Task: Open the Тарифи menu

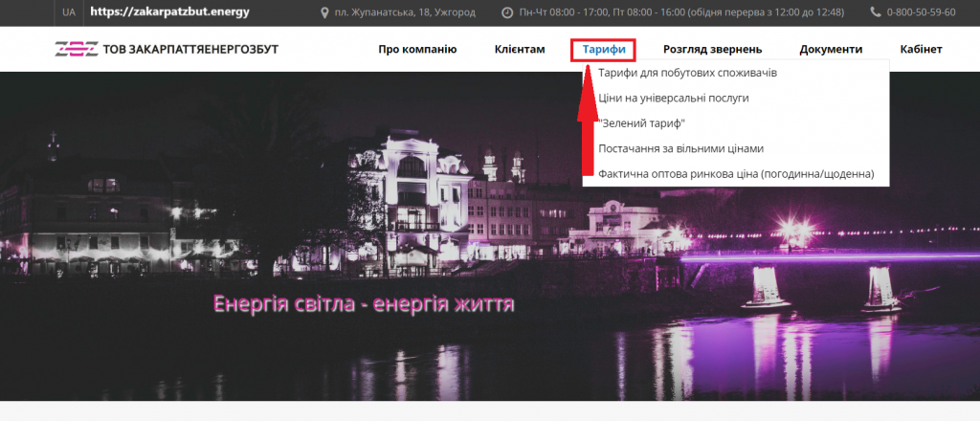Action: pos(604,49)
